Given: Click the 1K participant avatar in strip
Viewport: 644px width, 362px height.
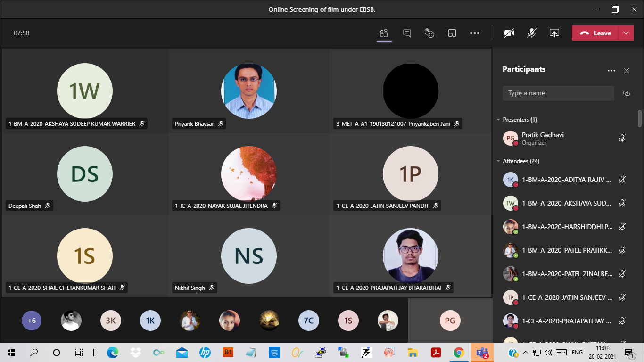Looking at the screenshot, I should click(x=150, y=321).
